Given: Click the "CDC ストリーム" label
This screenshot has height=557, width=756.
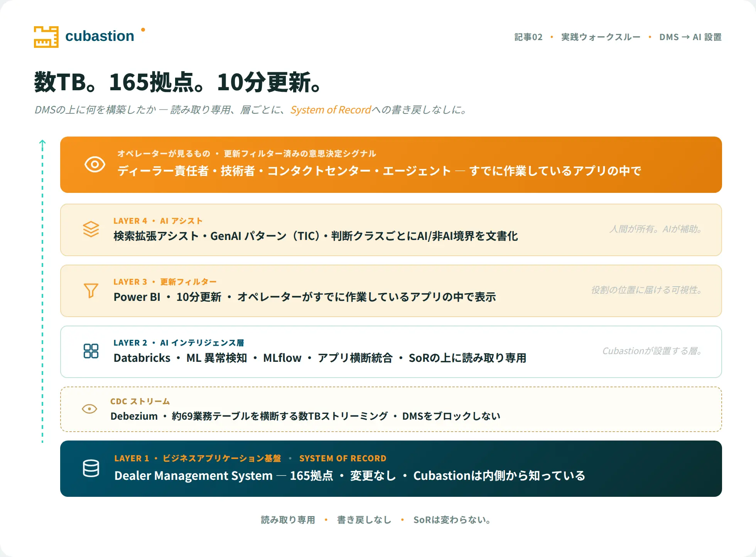Looking at the screenshot, I should 140,402.
